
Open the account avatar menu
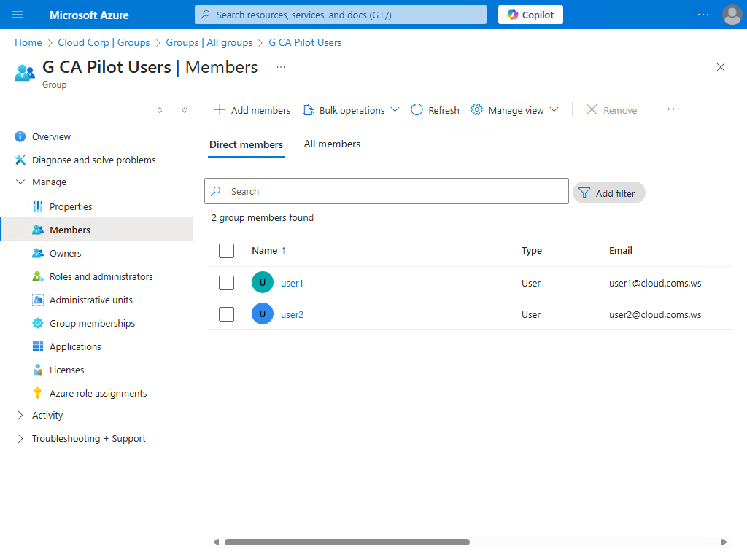pos(732,15)
